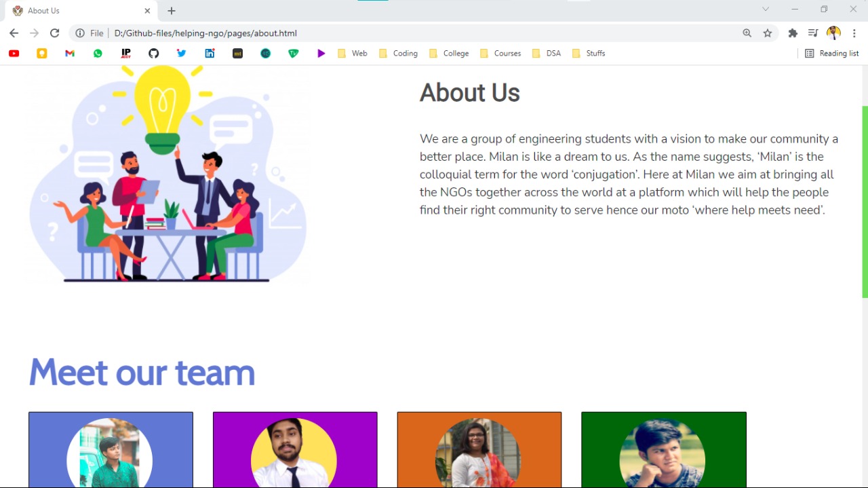Viewport: 868px width, 488px height.
Task: Expand the Web bookmarks folder
Action: (x=352, y=54)
